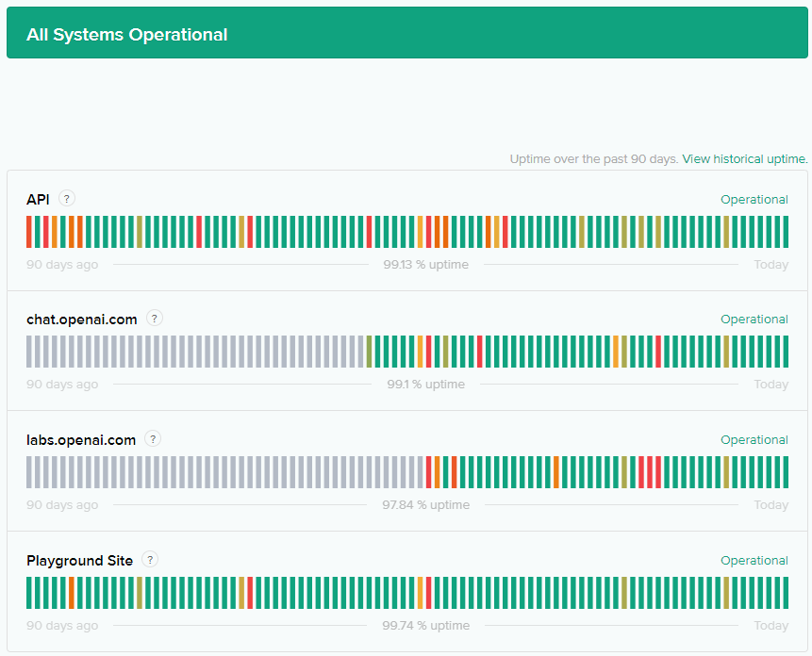
Task: Select the labs.openai.com Operational status label
Action: coord(754,440)
